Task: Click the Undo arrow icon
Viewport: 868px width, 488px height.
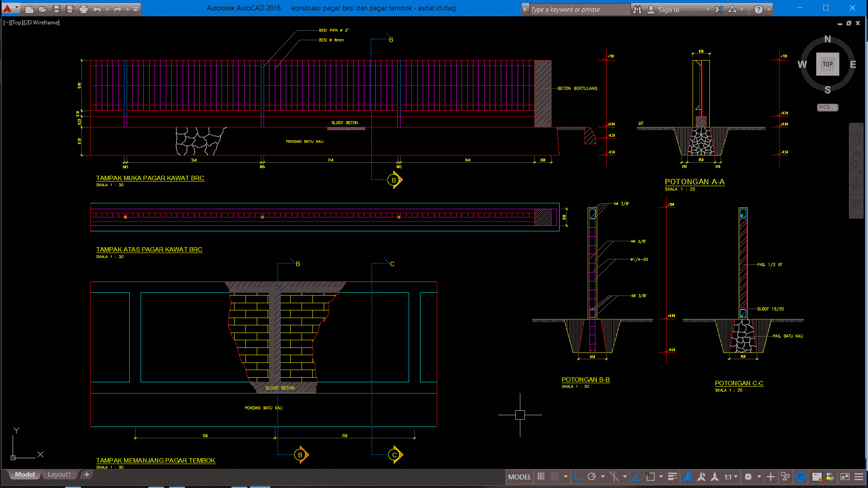Action: (x=97, y=9)
